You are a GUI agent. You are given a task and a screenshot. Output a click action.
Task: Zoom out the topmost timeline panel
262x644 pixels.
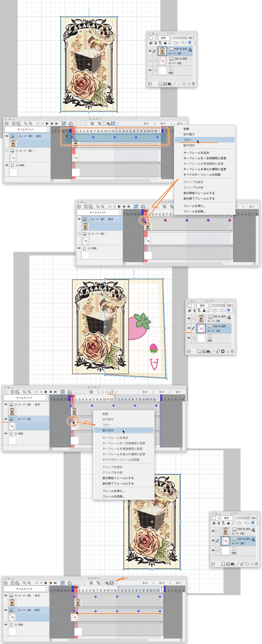25,124
